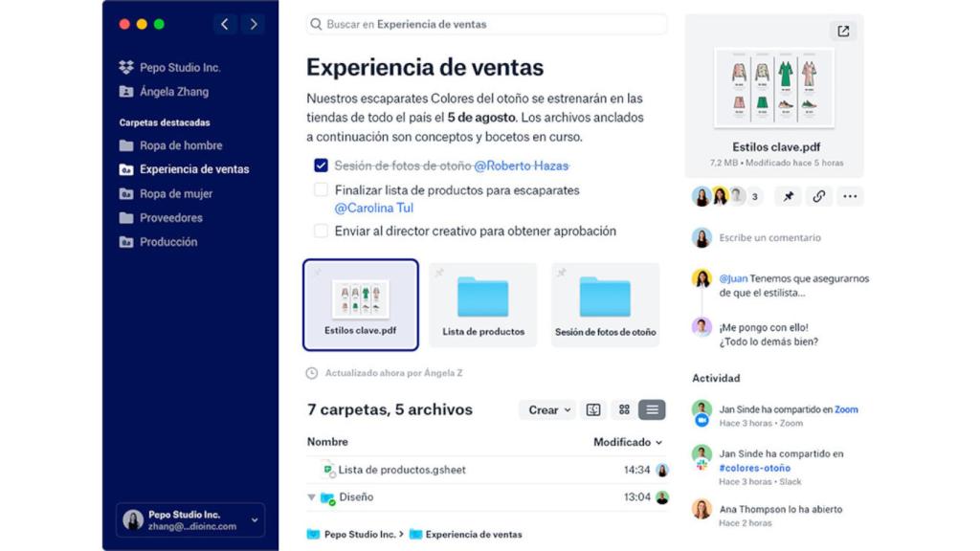The height and width of the screenshot is (551, 980).
Task: Open Estilos clave.pdf in new window
Action: pos(843,31)
